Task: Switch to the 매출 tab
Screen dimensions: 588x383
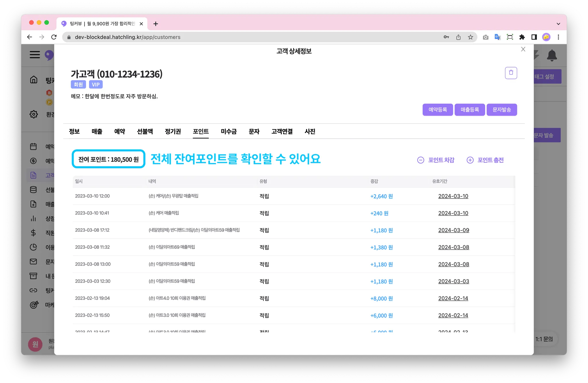Action: (97, 131)
